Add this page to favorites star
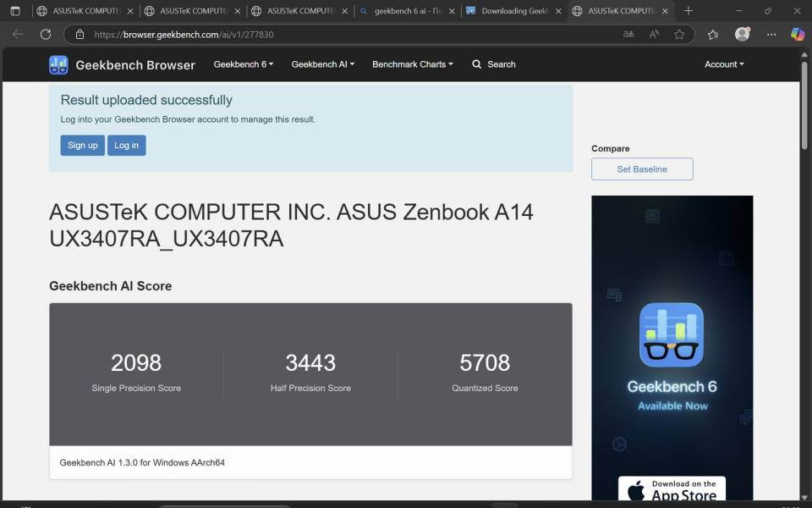 click(x=679, y=34)
